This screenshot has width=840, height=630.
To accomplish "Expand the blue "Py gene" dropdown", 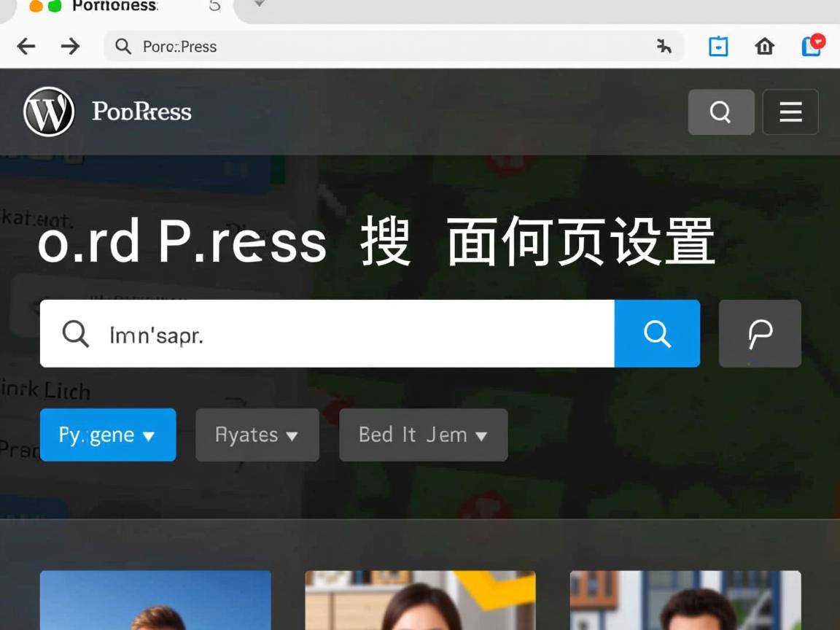I will (x=107, y=435).
